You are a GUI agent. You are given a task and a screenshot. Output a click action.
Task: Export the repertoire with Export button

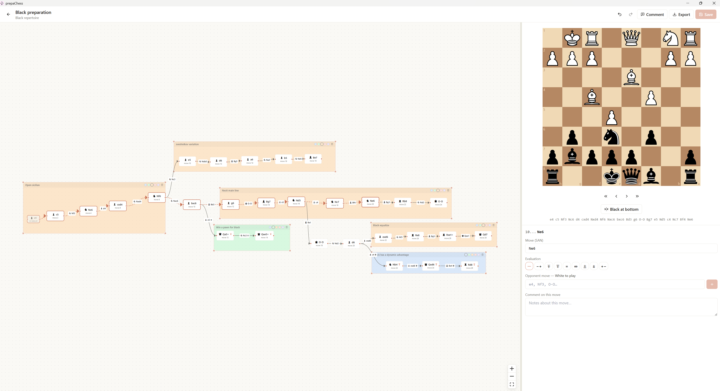[x=681, y=14]
